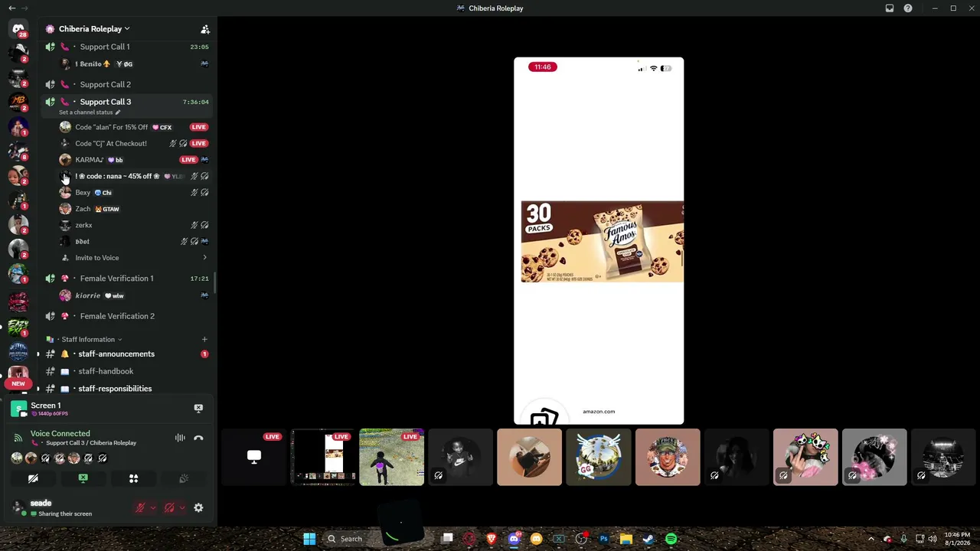
Task: Open the Screen 1 stream preview avatar
Action: tap(19, 409)
